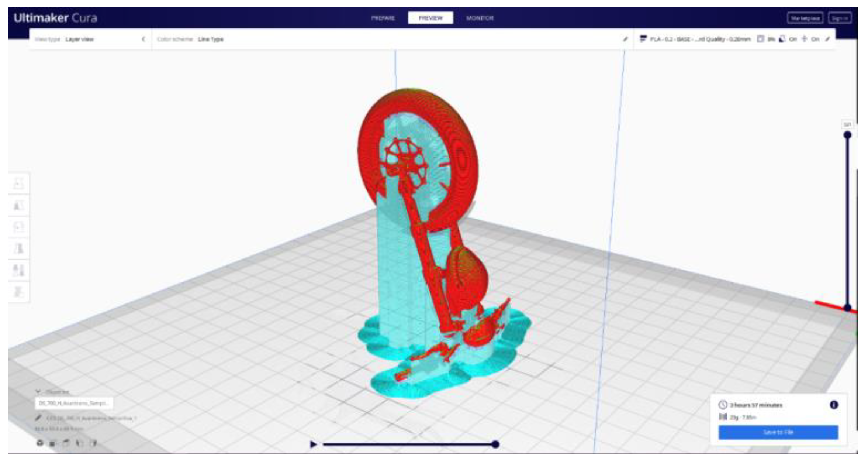Screen dimensions: 868x460
Task: Open the Per Model Settings tool
Action: coord(18,270)
